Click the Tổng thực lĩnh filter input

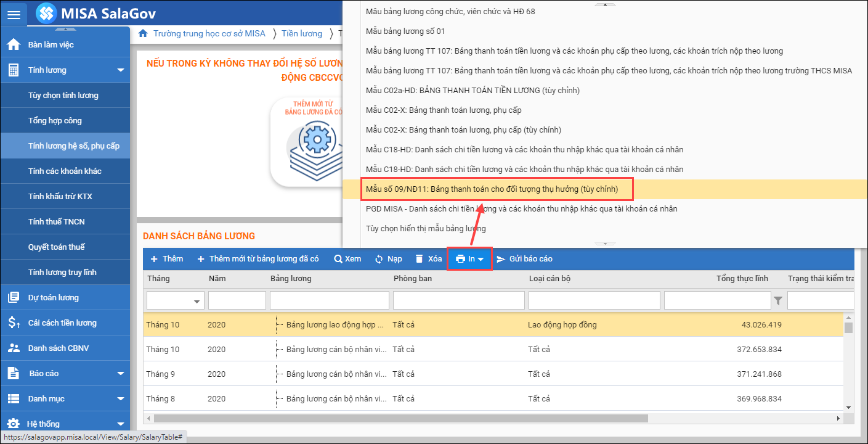coord(718,300)
